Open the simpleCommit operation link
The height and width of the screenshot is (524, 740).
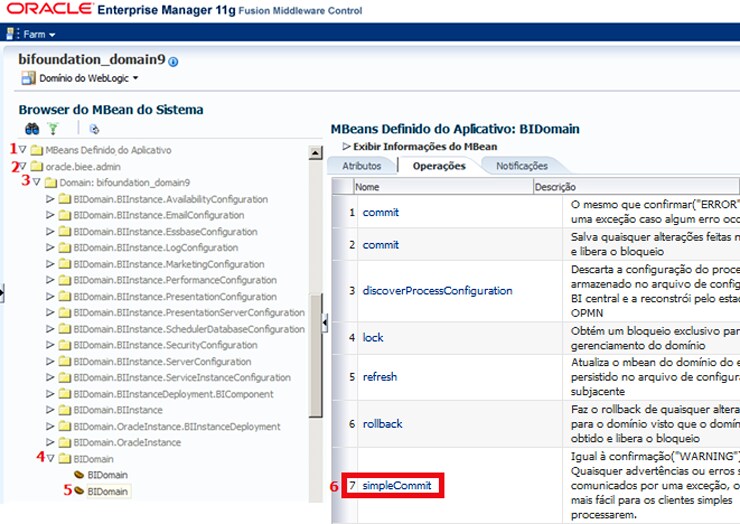point(396,485)
